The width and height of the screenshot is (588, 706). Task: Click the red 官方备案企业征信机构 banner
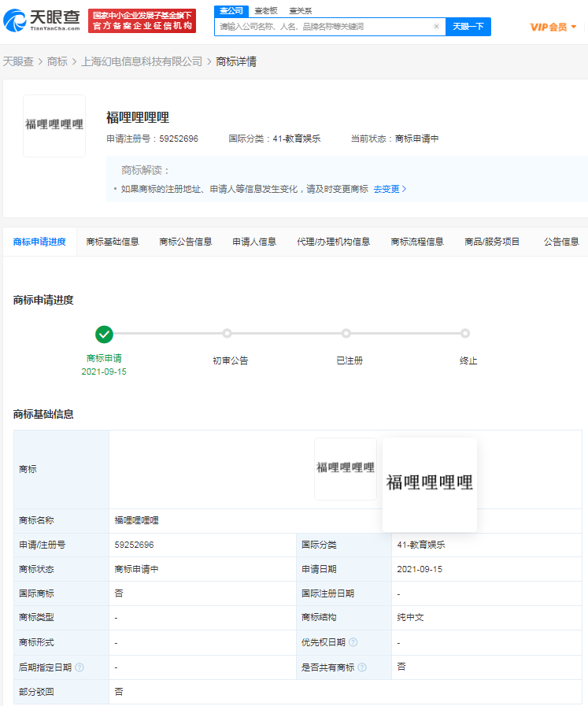click(142, 20)
